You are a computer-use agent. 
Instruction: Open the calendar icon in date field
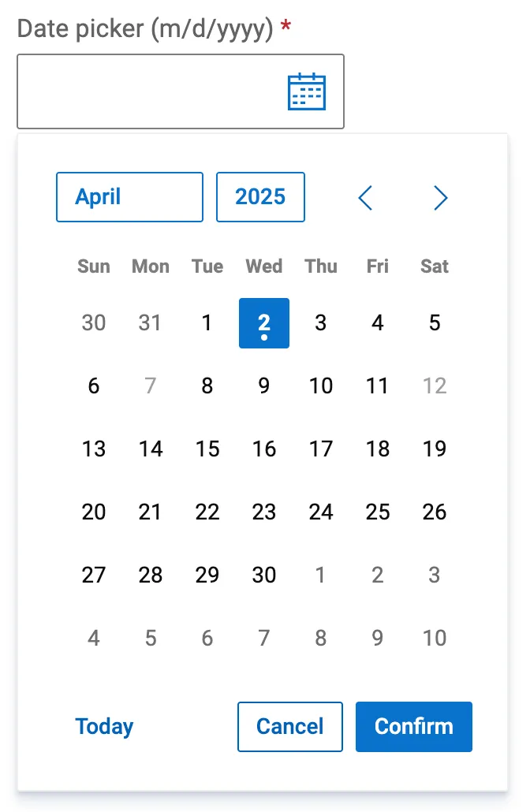coord(307,91)
